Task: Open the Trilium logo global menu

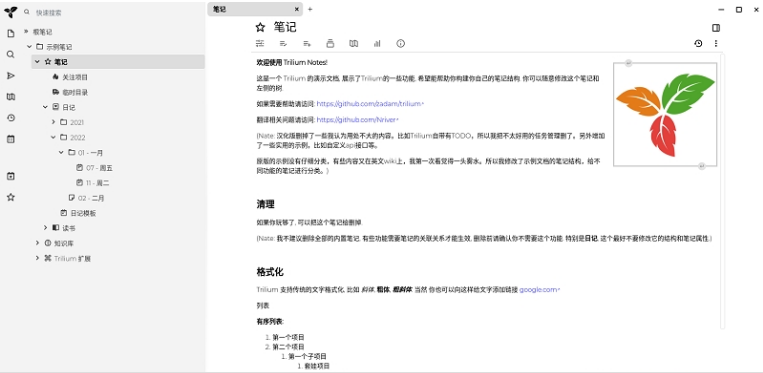Action: (x=10, y=12)
